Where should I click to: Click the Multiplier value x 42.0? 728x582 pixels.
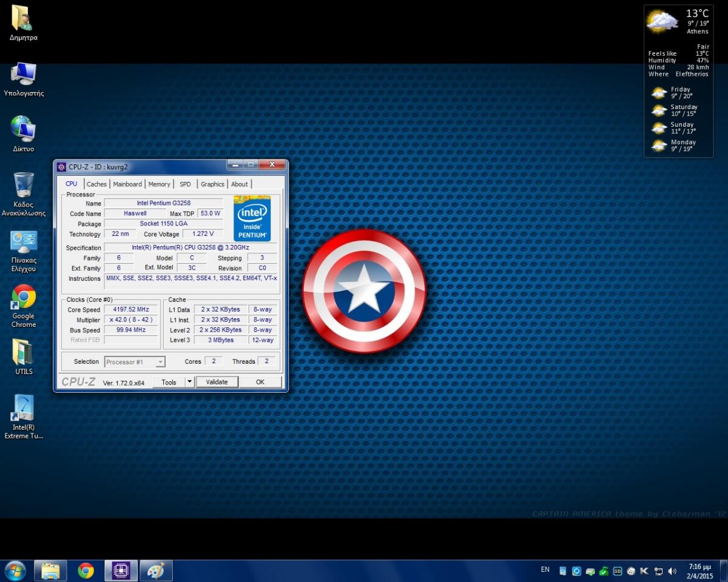click(x=130, y=319)
